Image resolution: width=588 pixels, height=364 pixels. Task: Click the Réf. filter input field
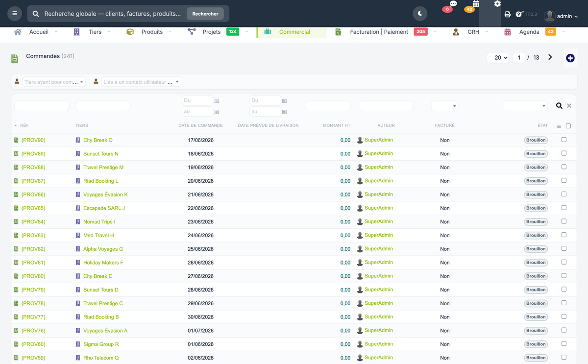click(42, 106)
